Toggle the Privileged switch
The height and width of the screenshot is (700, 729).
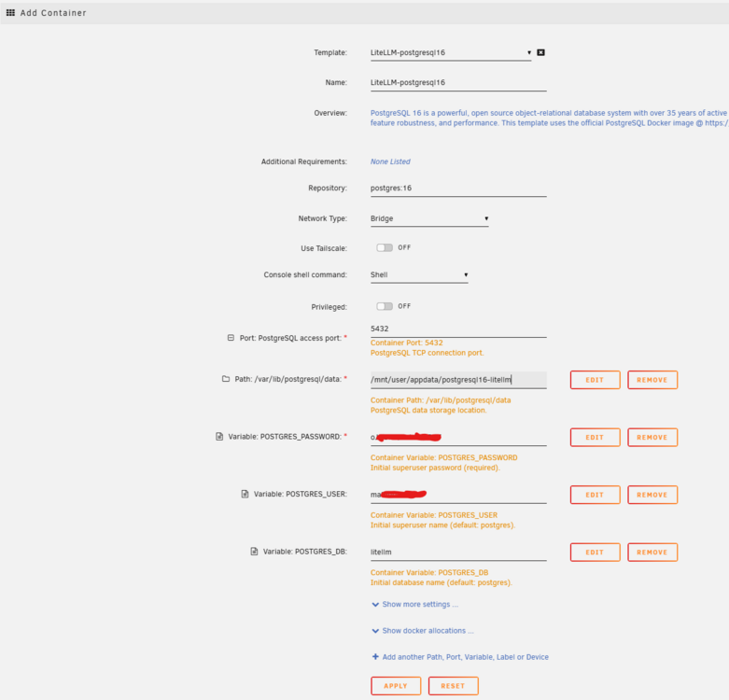(385, 306)
